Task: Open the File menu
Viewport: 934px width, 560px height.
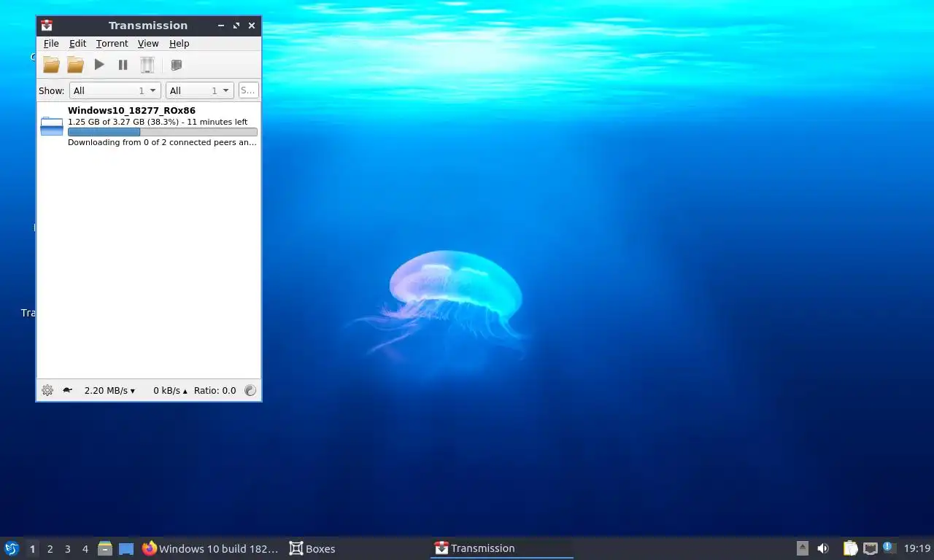Action: tap(51, 44)
